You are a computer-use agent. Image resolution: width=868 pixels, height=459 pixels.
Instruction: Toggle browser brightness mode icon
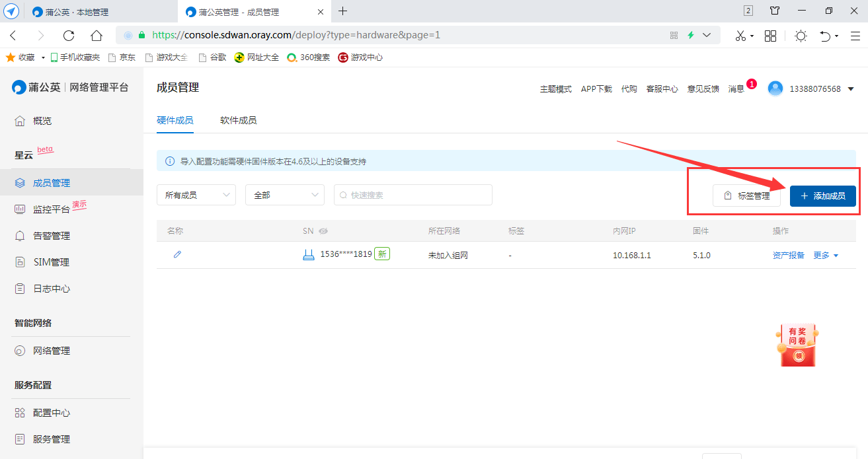pyautogui.click(x=801, y=36)
